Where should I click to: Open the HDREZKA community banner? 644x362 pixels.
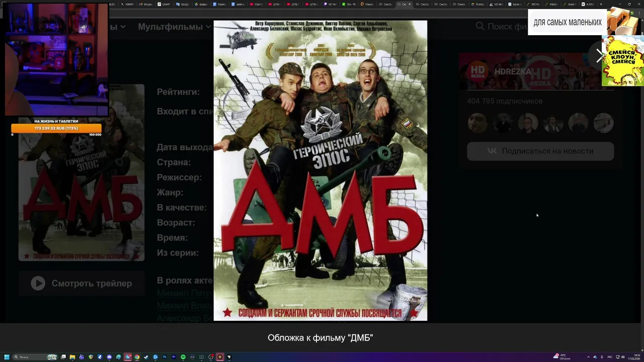pos(536,71)
